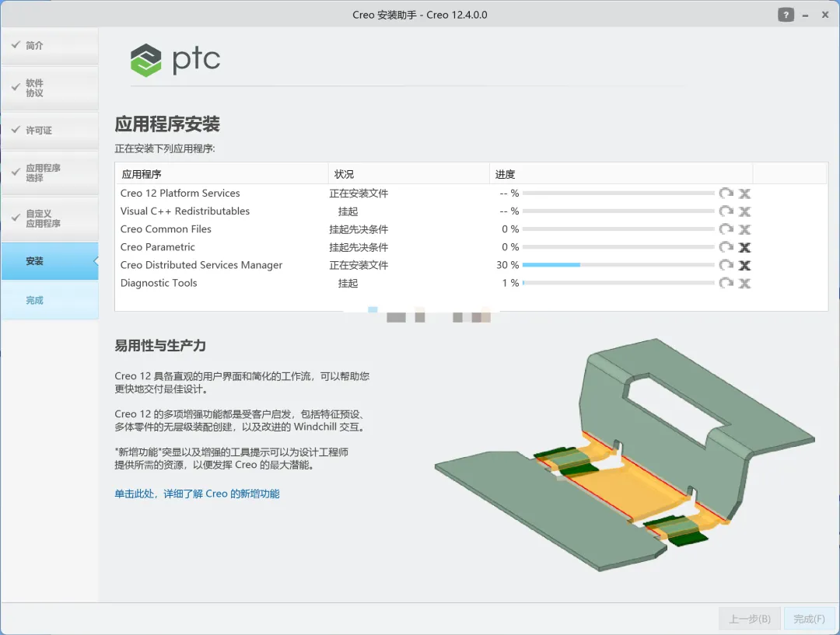Click the retry icon for Creo Parametric
The width and height of the screenshot is (840, 635).
click(726, 247)
